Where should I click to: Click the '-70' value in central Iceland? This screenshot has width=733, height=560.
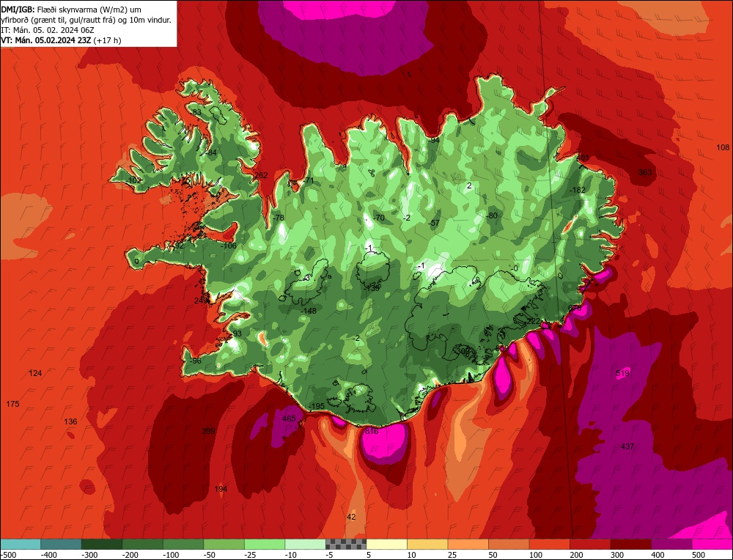[379, 218]
